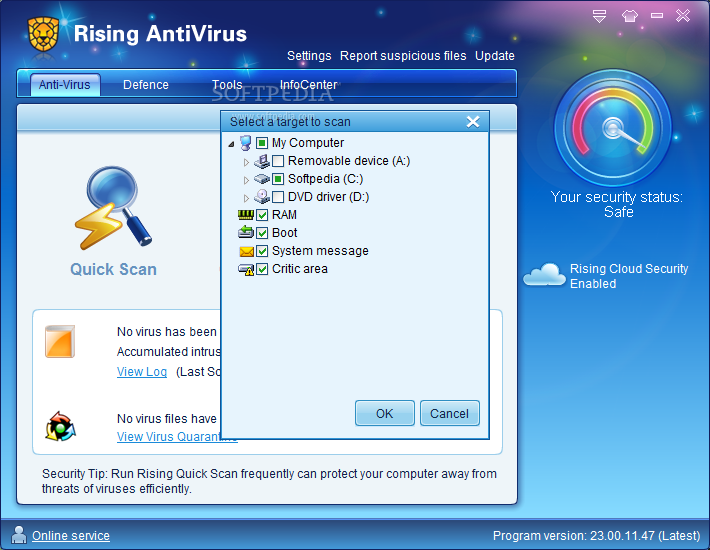Start Quick Scan via magnifier lightning icon
Screen dimensions: 710x550
click(x=113, y=208)
